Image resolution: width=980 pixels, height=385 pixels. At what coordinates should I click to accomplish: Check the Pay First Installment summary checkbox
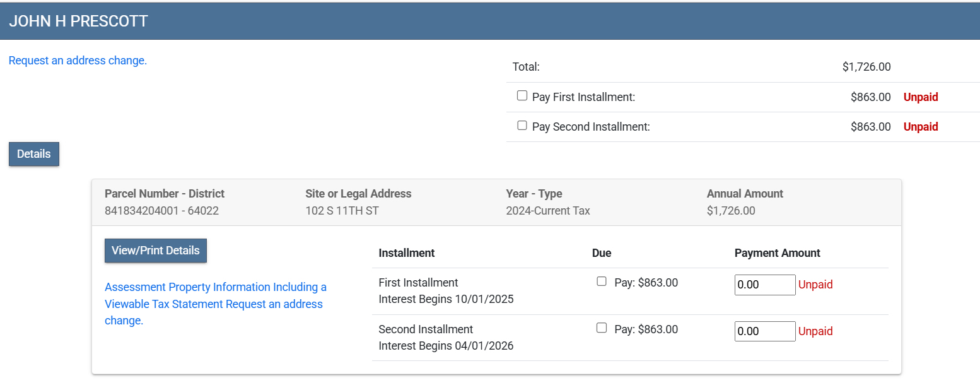(x=522, y=96)
